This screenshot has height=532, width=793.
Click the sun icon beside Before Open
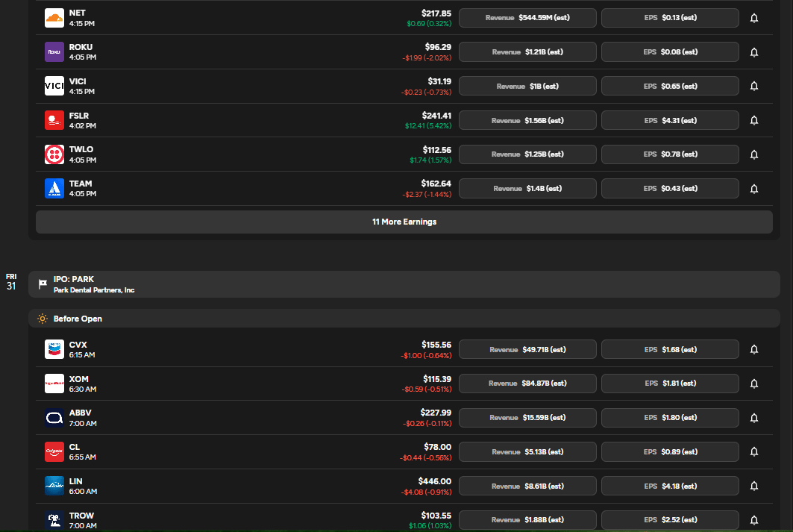(x=43, y=319)
